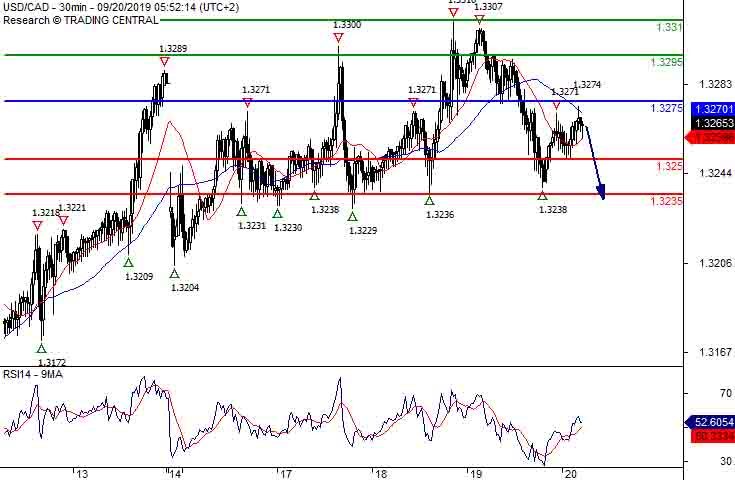Click the red down-triangle marker under 1.3307
735x480 pixels.
(479, 19)
